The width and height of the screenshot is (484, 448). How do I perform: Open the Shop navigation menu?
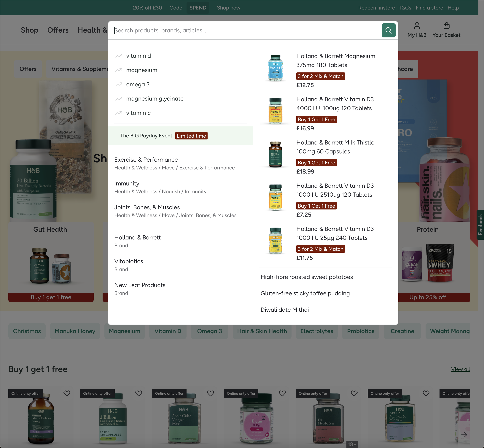29,30
